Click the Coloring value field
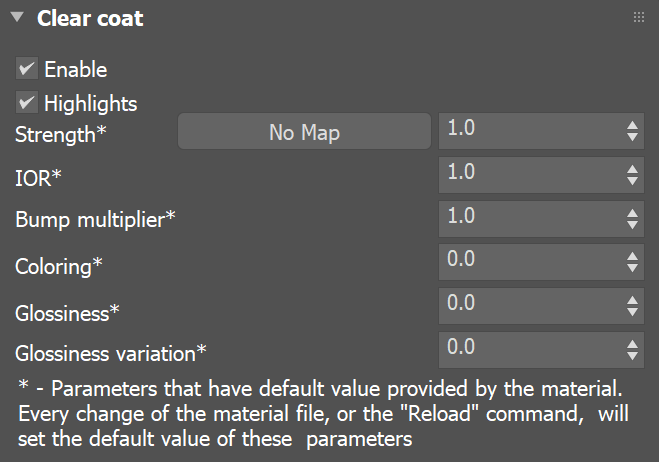 tap(531, 262)
